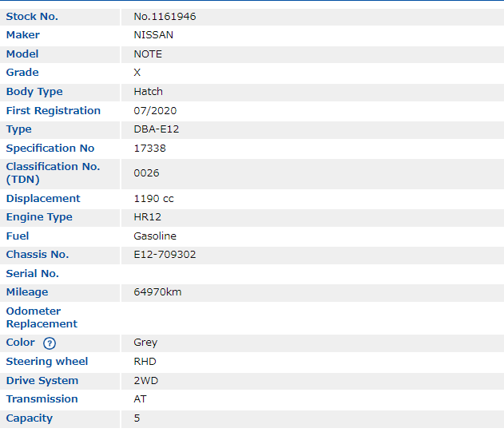The height and width of the screenshot is (436, 504).
Task: Click chassis number E12-709302
Action: click(165, 255)
